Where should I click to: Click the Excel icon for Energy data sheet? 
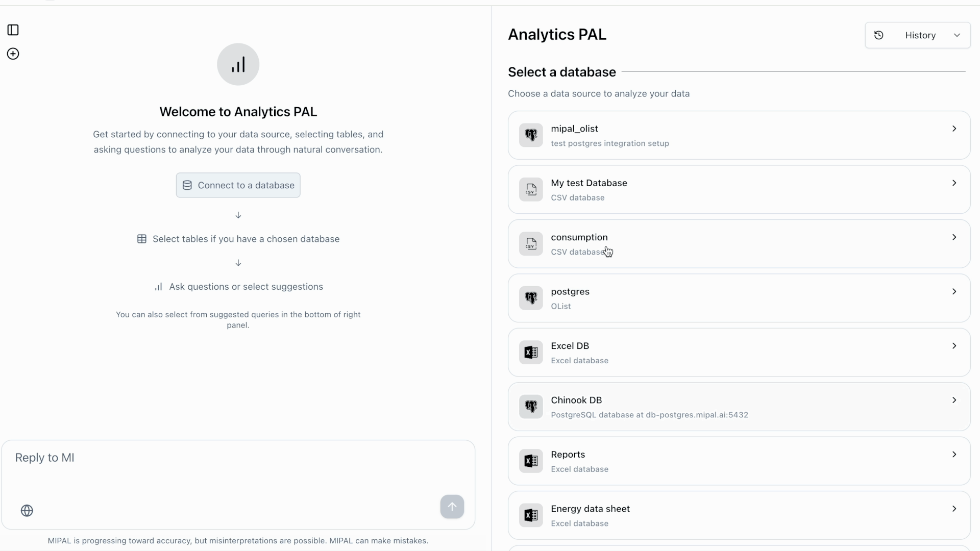tap(530, 515)
